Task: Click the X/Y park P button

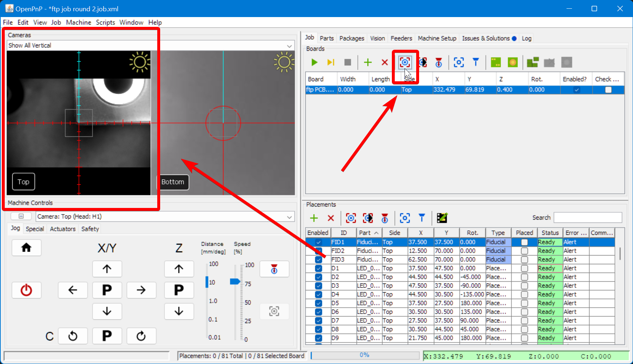Action: [x=107, y=290]
